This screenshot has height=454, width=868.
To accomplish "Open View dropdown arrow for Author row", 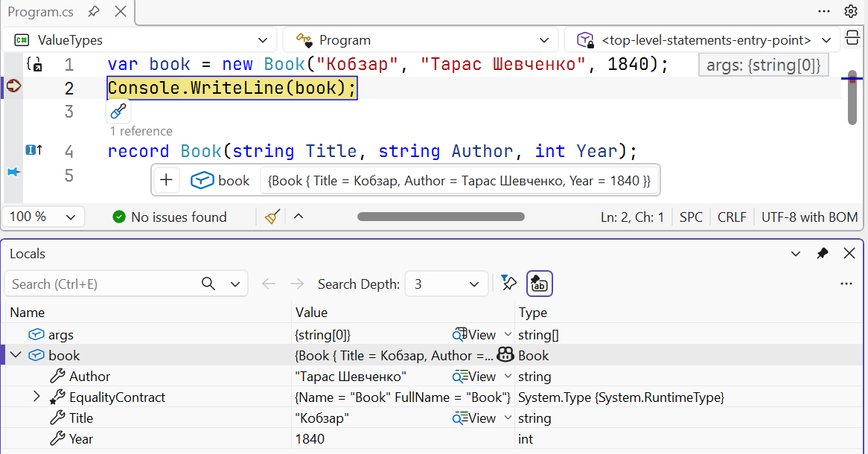I will (x=508, y=376).
